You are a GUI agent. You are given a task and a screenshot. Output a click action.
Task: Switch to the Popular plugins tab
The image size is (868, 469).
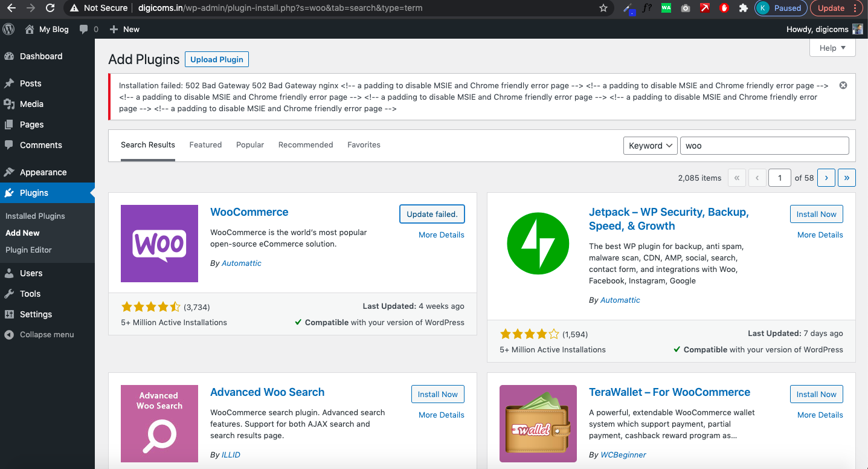point(250,145)
